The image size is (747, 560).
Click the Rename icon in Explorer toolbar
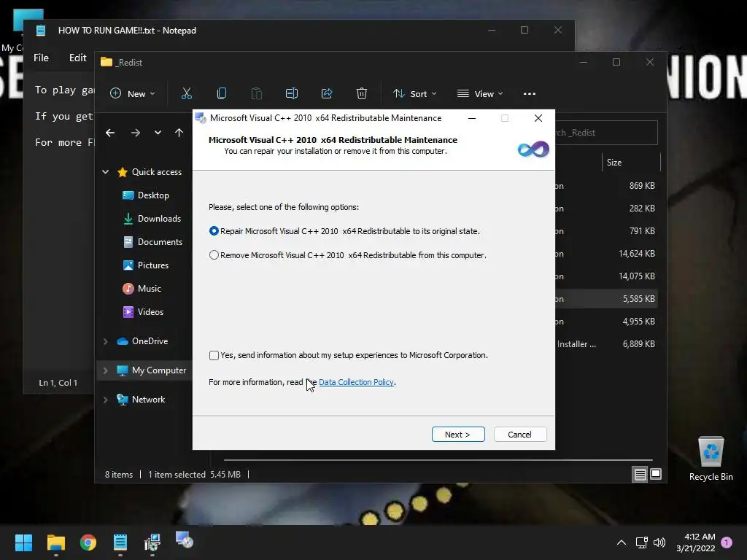tap(292, 93)
